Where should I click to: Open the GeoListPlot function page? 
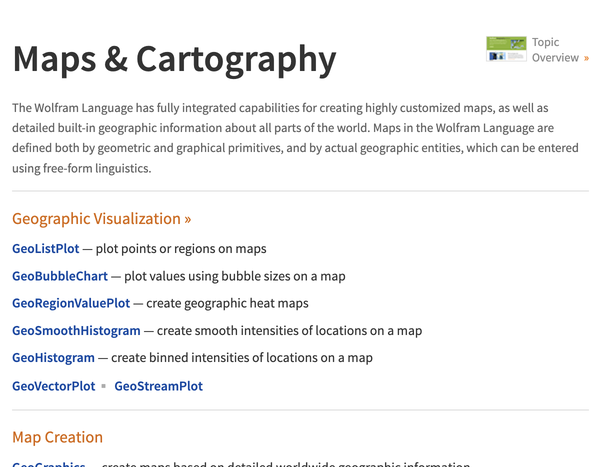point(45,248)
